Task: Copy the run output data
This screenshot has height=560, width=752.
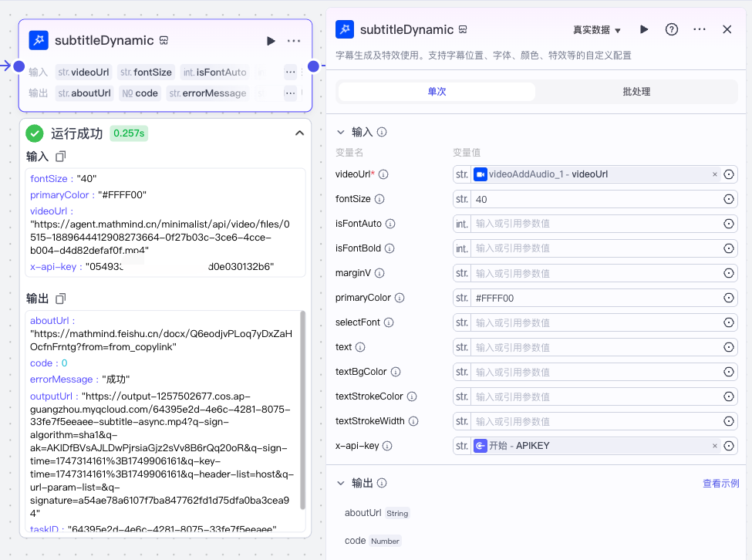Action: pyautogui.click(x=60, y=299)
